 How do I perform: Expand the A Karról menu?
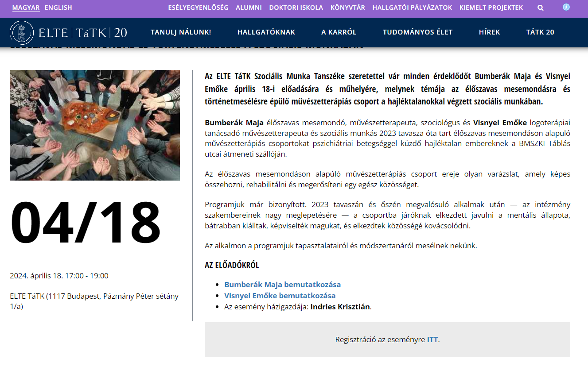tap(339, 32)
